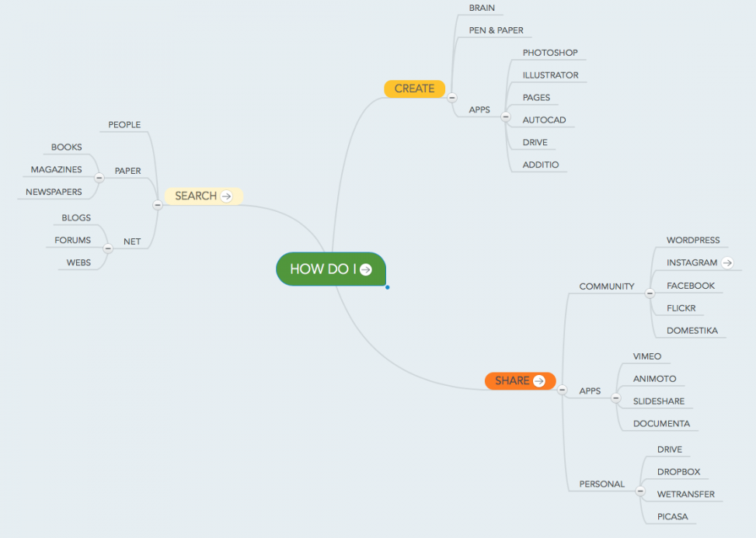Select the PHOTOSHOP topic
This screenshot has height=538, width=756.
click(x=550, y=53)
